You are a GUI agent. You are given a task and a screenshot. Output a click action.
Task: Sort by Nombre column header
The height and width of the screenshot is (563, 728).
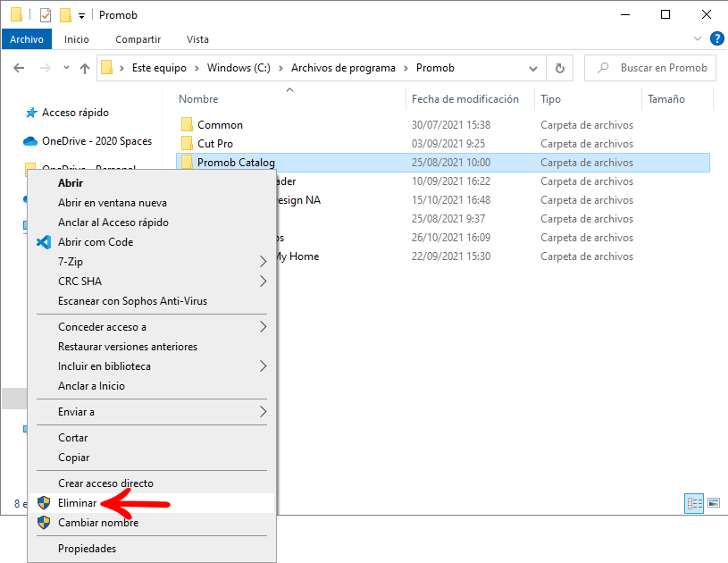pos(198,99)
